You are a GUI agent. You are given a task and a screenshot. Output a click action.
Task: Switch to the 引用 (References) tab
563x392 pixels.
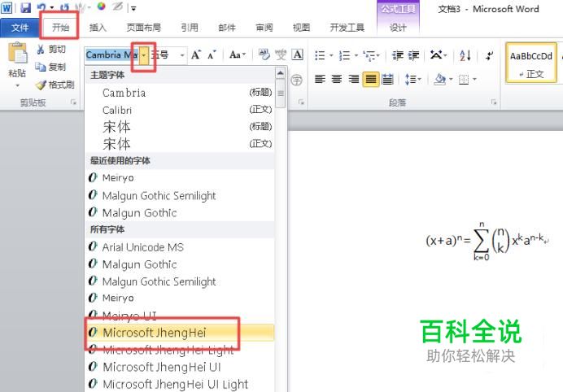coord(190,28)
